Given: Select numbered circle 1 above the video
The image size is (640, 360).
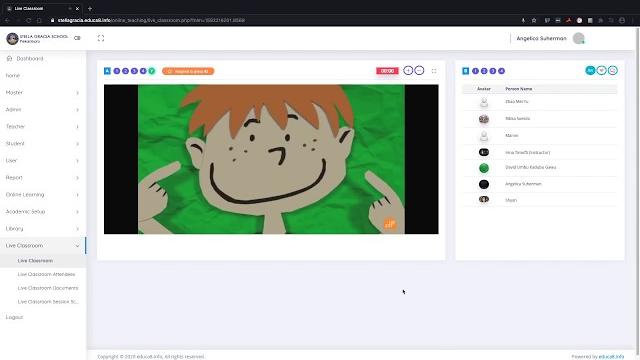Looking at the screenshot, I should (x=117, y=71).
